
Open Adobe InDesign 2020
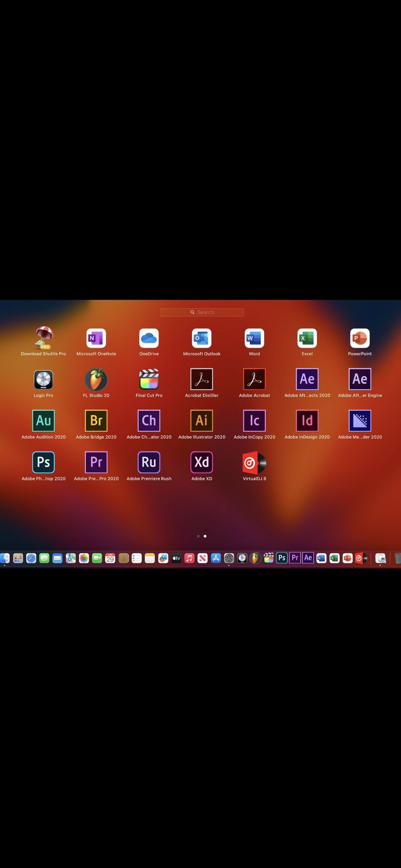307,421
